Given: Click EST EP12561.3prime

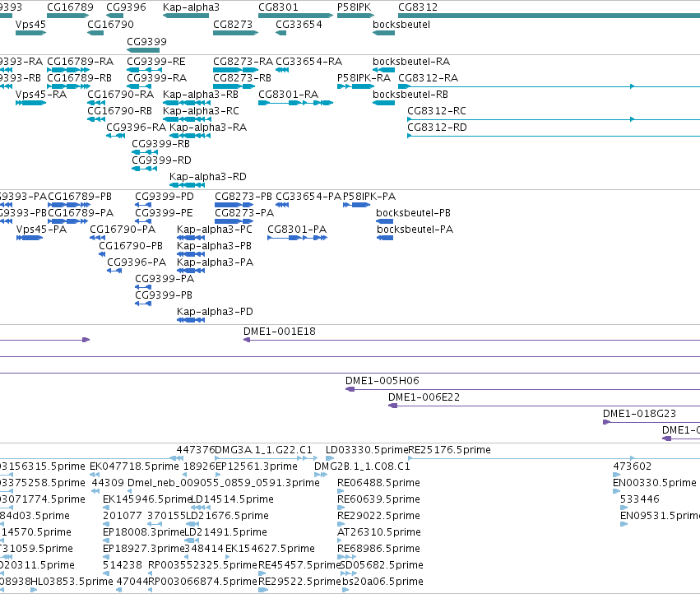Looking at the screenshot, I should pos(257,466).
